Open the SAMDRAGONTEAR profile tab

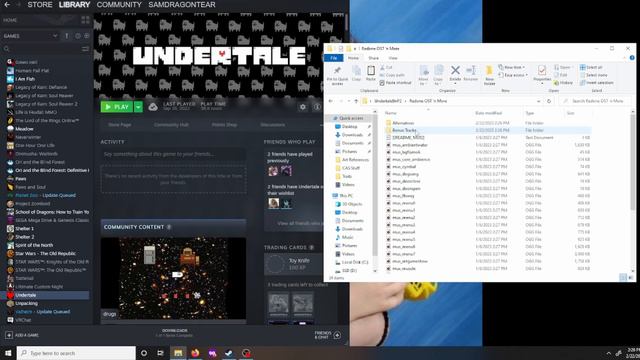pos(182,4)
